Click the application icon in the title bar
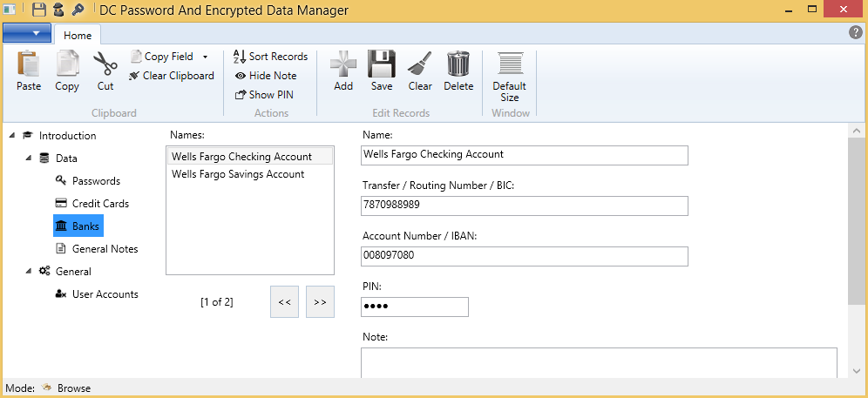 [10, 10]
